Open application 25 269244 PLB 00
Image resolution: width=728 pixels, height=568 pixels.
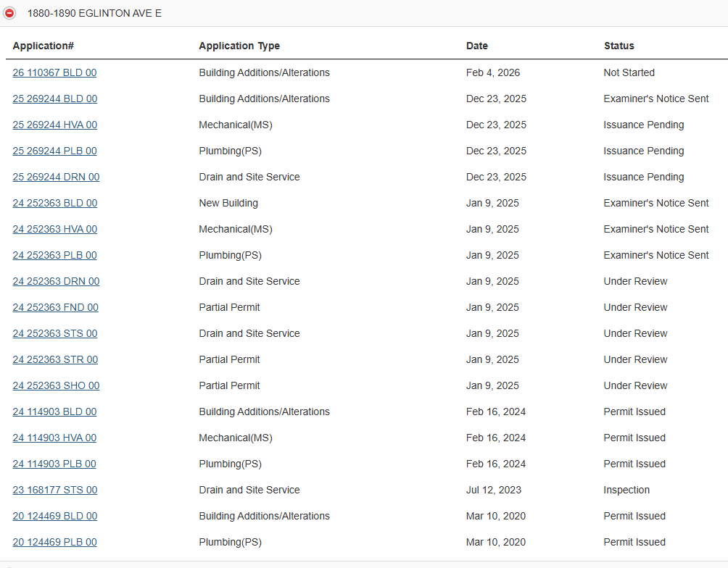54,151
